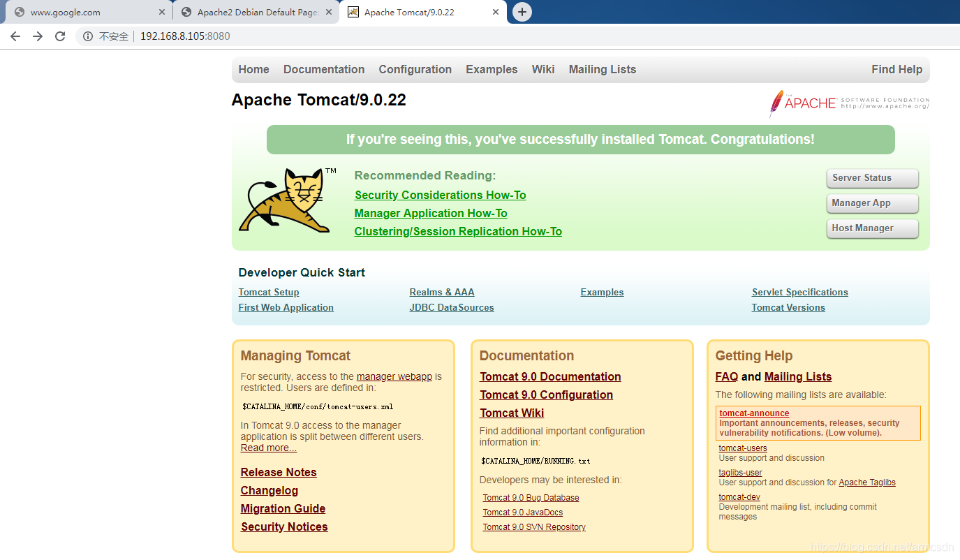Select the Apache Tomcat/9.0.22 tab

click(422, 12)
